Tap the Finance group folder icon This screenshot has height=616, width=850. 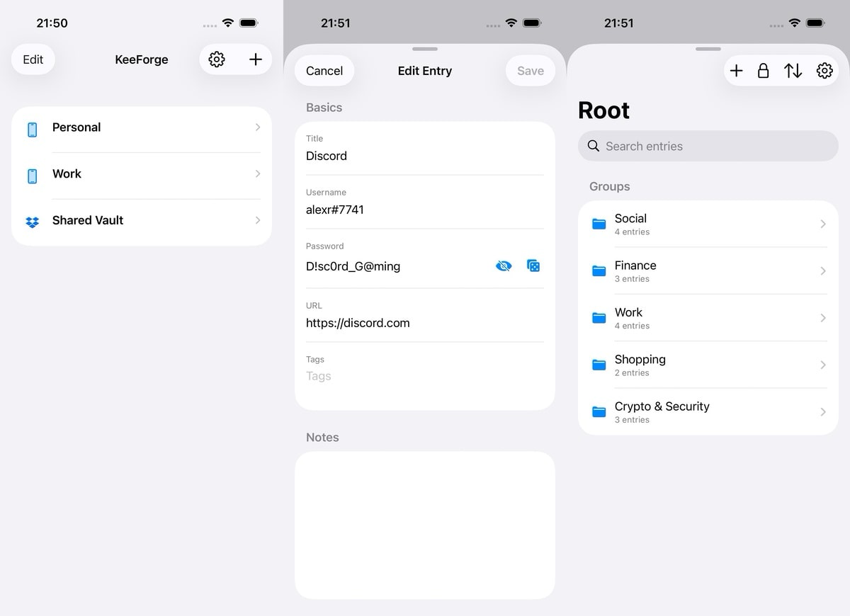(599, 271)
